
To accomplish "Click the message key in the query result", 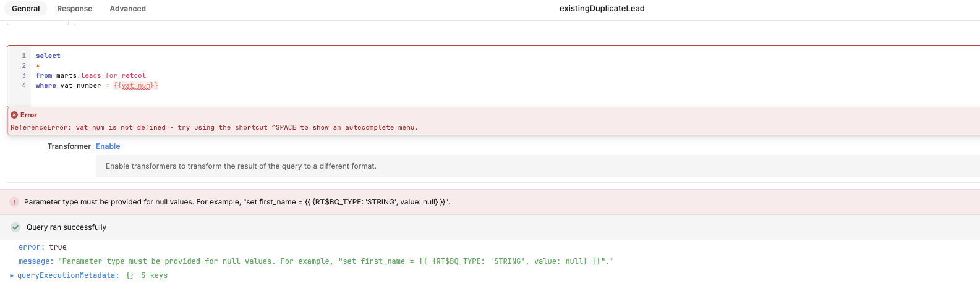I will point(36,261).
